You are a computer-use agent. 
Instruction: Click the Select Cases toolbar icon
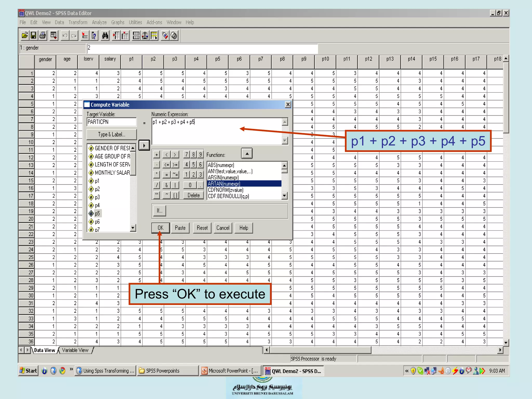pos(154,35)
